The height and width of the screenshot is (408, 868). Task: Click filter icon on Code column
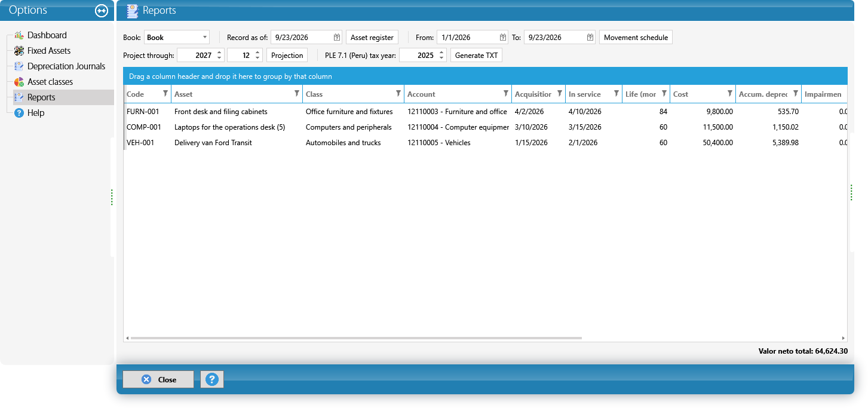pyautogui.click(x=165, y=94)
